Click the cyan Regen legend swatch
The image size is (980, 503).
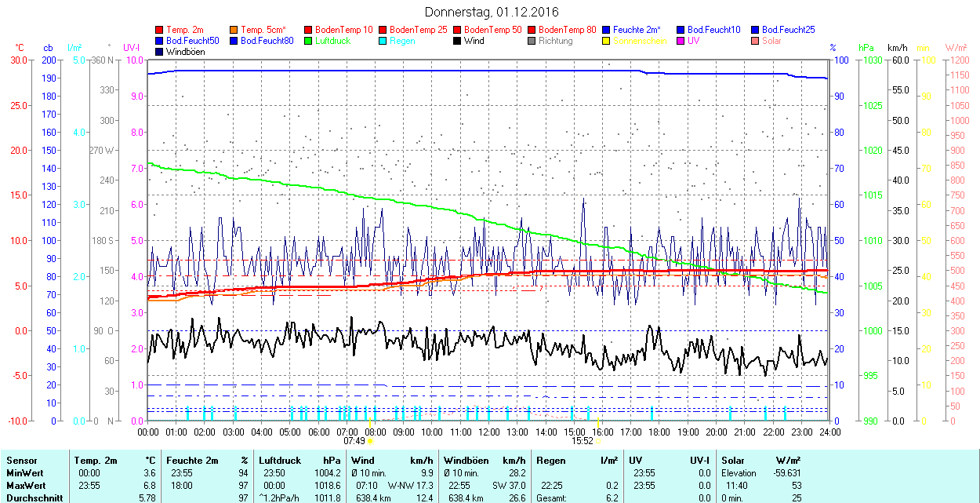(x=383, y=41)
